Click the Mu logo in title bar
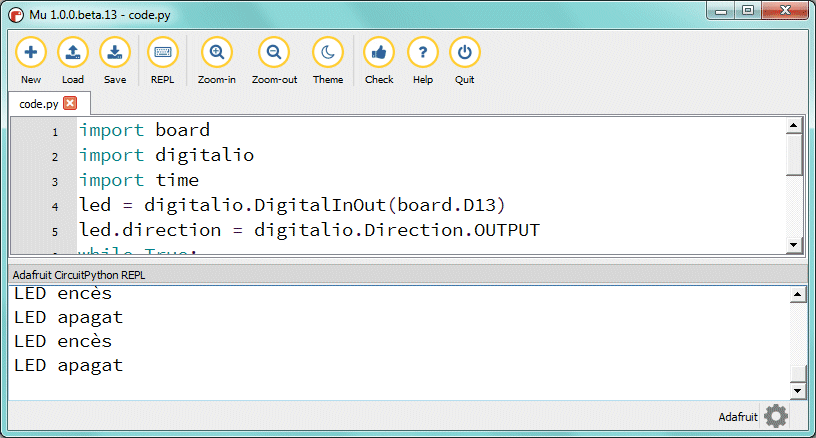The width and height of the screenshot is (816, 438). pos(16,15)
